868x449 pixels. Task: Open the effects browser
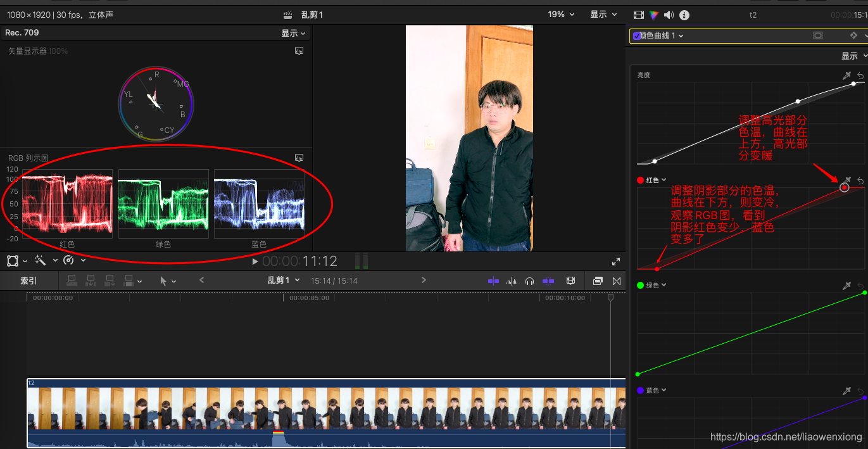click(x=598, y=281)
